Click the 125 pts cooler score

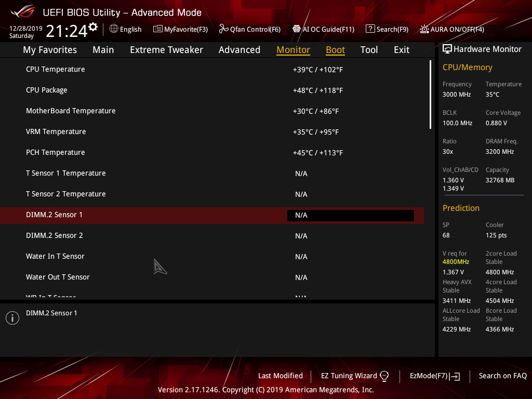pos(496,235)
